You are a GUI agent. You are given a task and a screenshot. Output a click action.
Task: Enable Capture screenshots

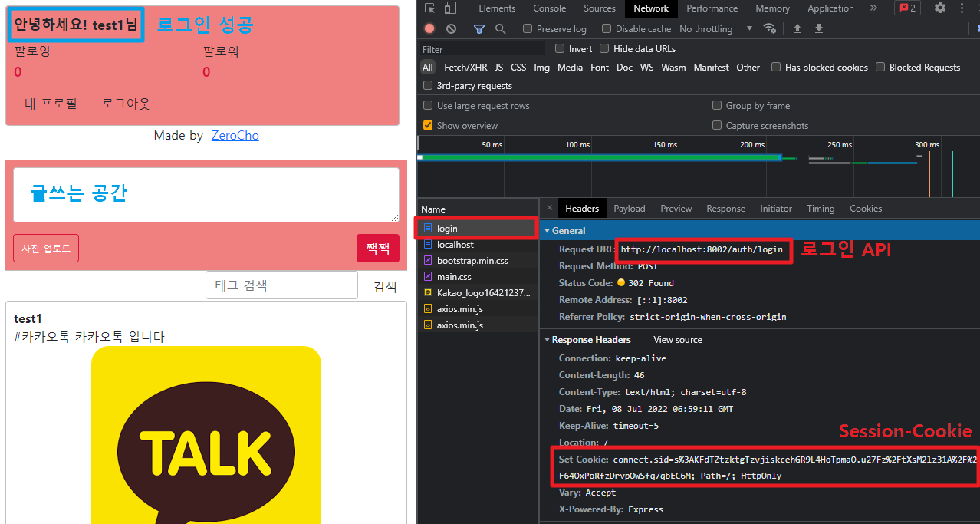[x=717, y=126]
